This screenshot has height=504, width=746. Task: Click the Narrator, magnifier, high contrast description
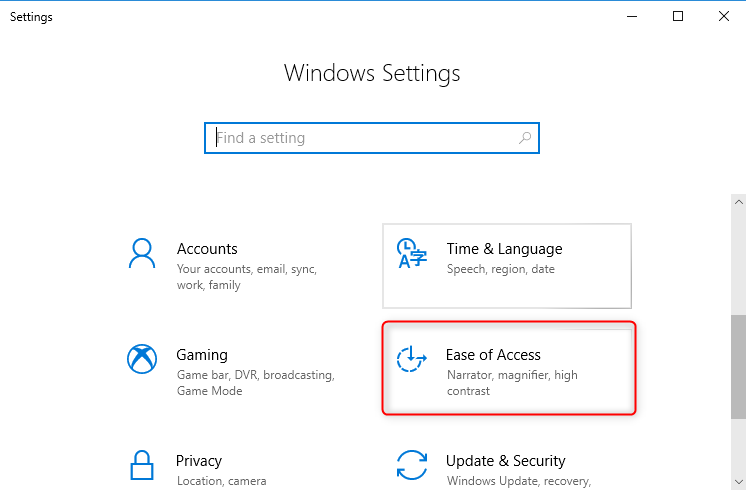click(512, 383)
